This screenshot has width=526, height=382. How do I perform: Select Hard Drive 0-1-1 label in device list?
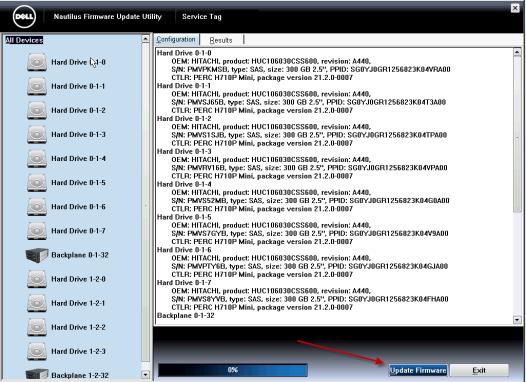tap(78, 86)
